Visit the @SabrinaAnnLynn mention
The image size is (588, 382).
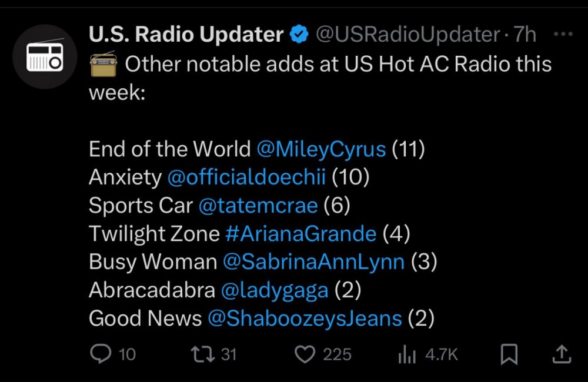(313, 262)
